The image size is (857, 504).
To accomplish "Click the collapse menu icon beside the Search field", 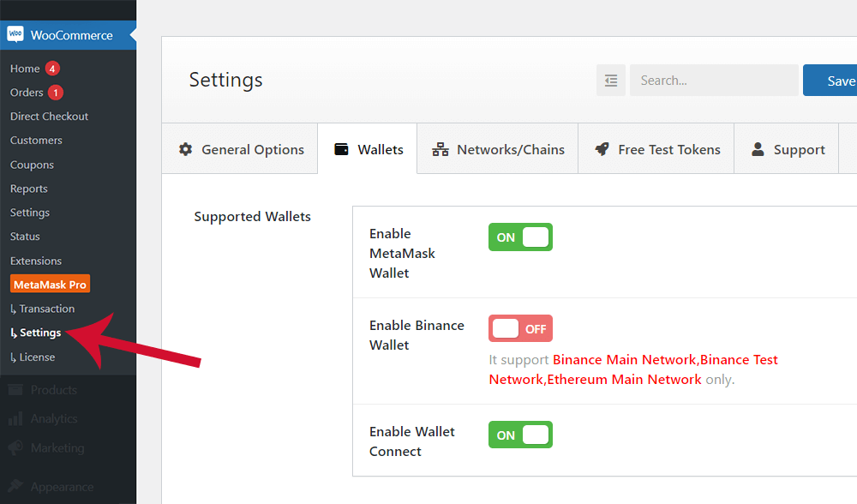I will pos(611,81).
